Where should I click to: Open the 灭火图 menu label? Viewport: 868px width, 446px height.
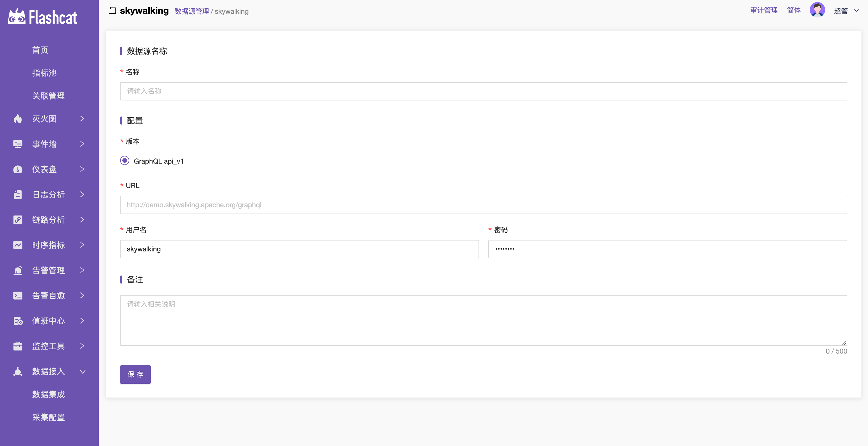(x=44, y=119)
